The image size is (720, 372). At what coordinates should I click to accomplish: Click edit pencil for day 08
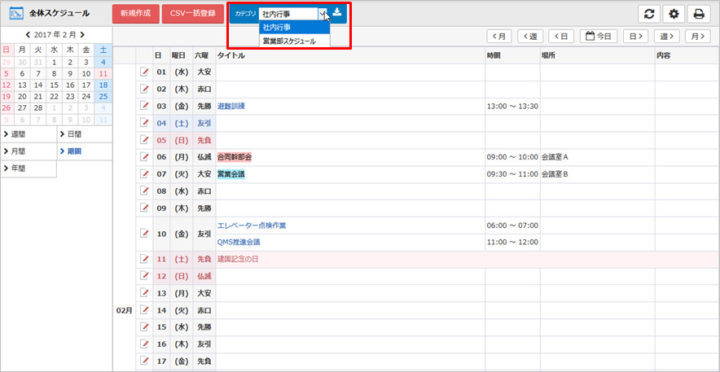[144, 191]
